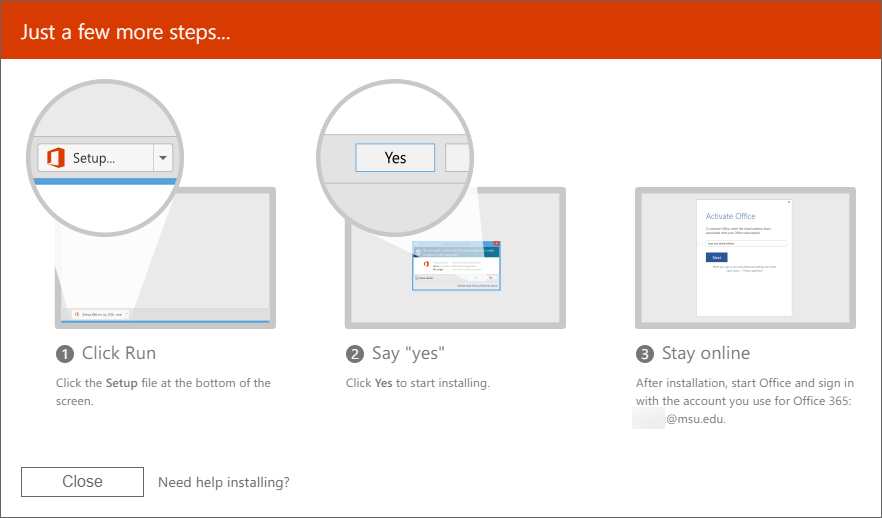Click the step 1 number badge

[66, 354]
